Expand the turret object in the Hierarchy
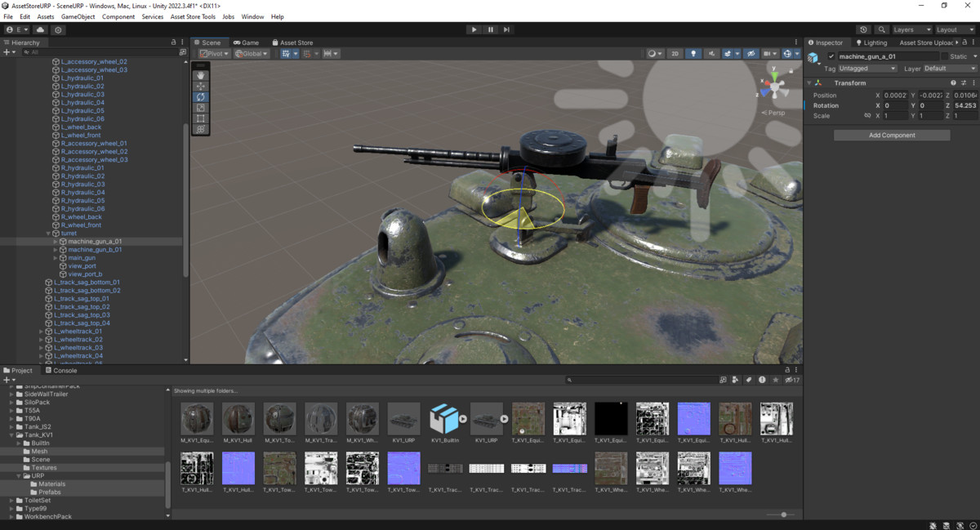Image resolution: width=980 pixels, height=530 pixels. pyautogui.click(x=48, y=233)
